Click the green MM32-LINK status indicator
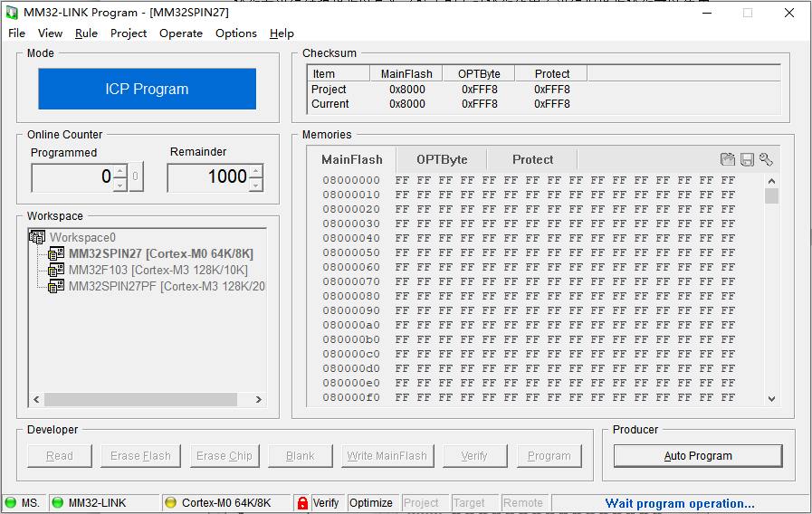Image resolution: width=812 pixels, height=514 pixels. tap(57, 502)
